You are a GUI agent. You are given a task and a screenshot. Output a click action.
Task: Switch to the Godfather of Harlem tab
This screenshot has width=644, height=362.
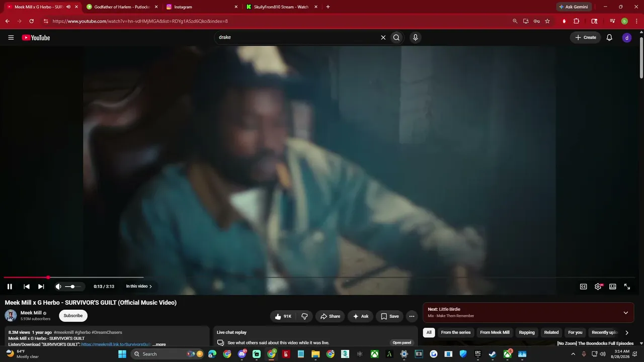121,7
